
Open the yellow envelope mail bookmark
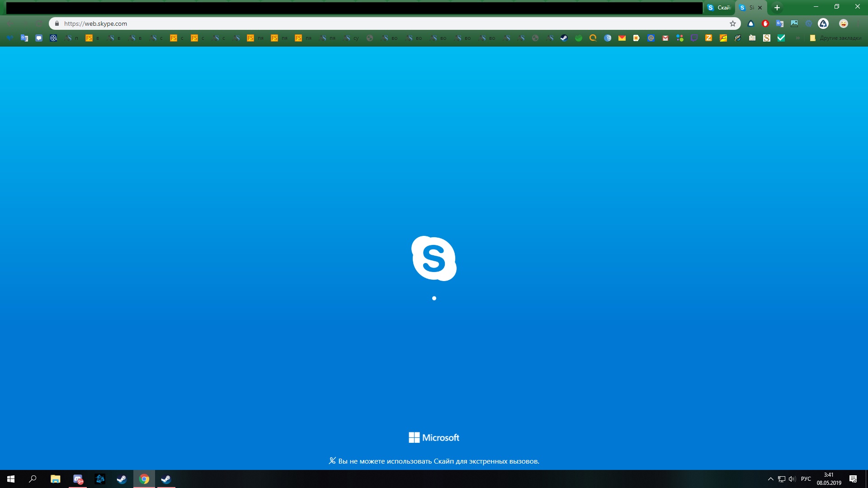point(622,38)
